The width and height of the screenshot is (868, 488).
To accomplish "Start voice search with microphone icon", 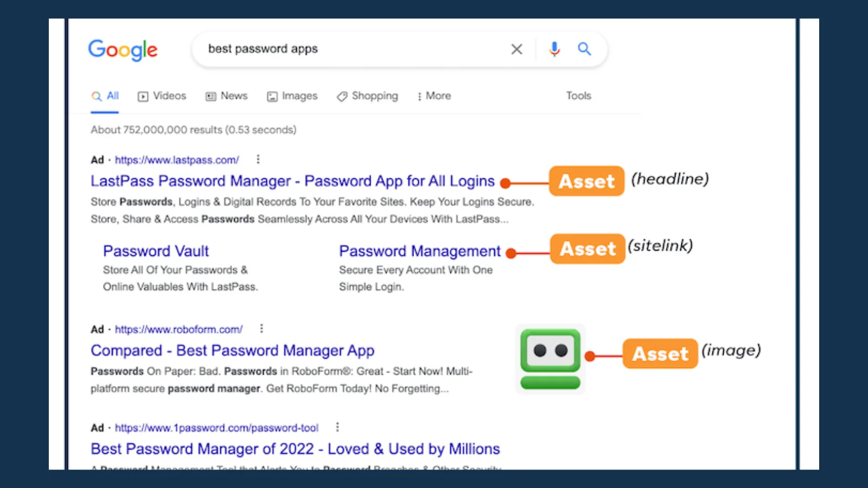I will coord(554,49).
